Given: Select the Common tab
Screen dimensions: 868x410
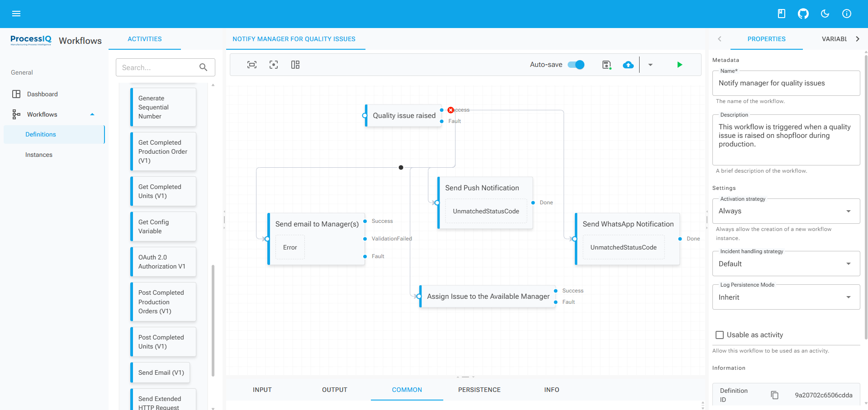Looking at the screenshot, I should (407, 390).
